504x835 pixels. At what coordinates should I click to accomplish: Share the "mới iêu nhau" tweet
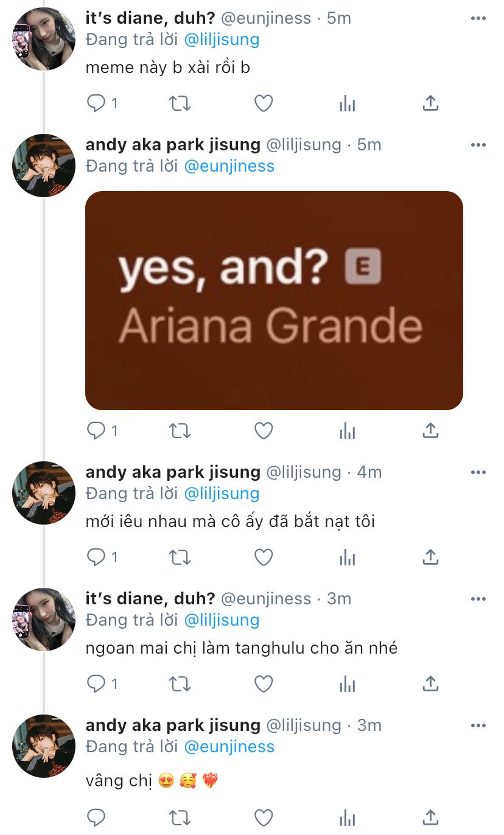430,557
